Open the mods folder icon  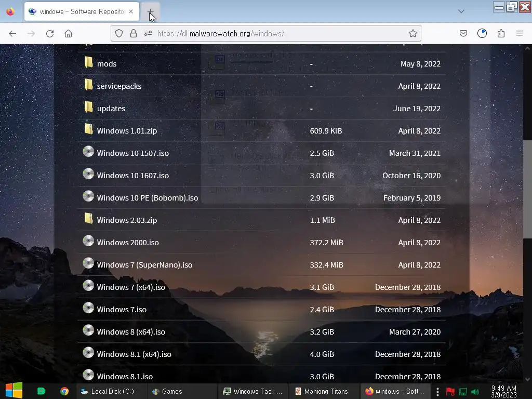88,62
